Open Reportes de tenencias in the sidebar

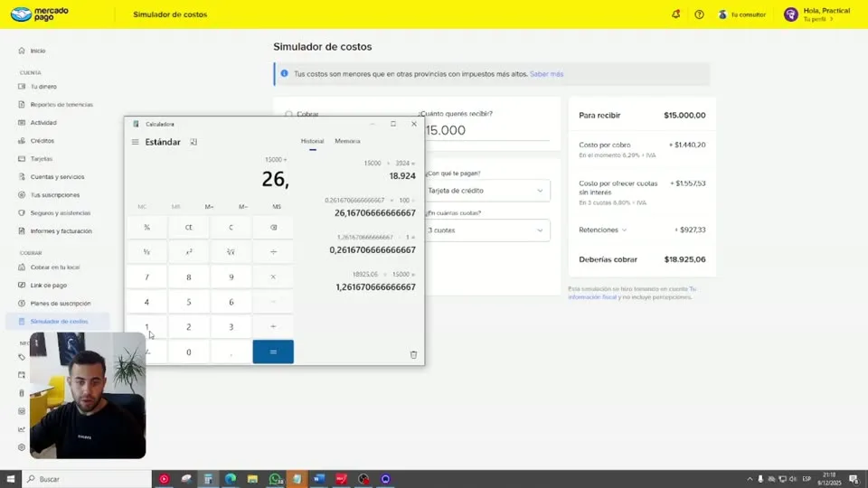61,105
